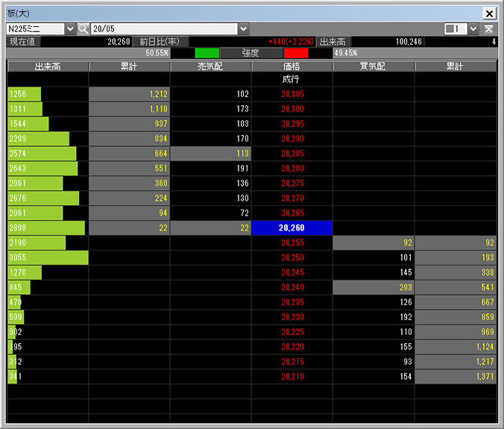Select price 20,270
This screenshot has width=504, height=429.
(x=292, y=198)
